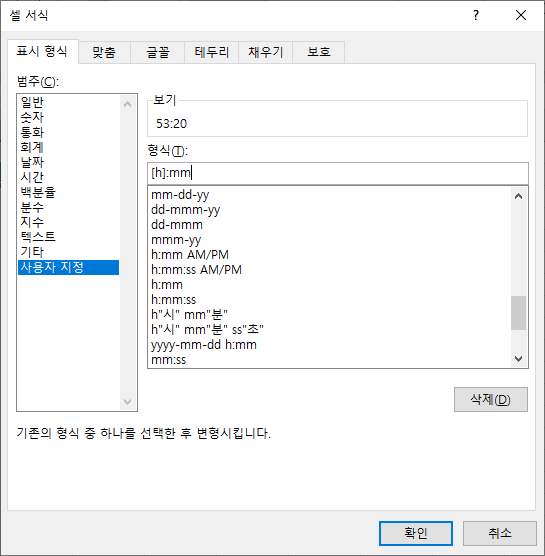The image size is (545, 556).
Task: Select 백분율 category
Action: pyautogui.click(x=68, y=192)
